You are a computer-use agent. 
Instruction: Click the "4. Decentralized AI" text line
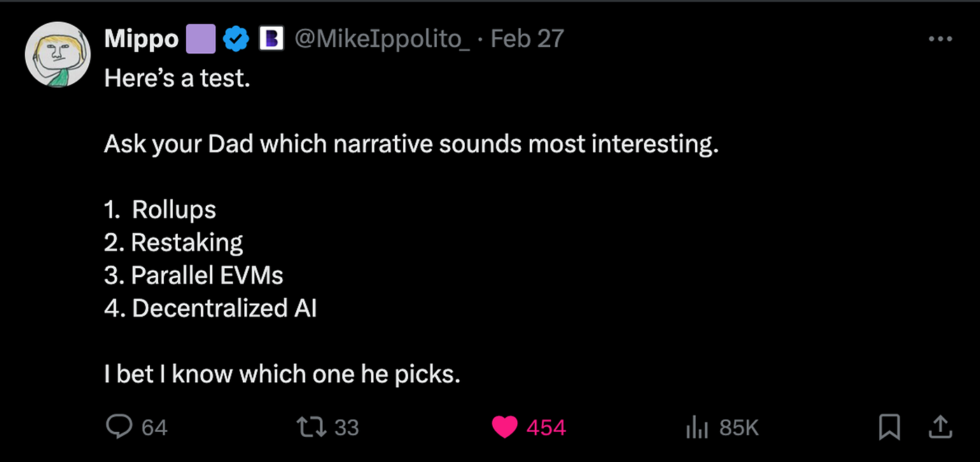[x=211, y=308]
